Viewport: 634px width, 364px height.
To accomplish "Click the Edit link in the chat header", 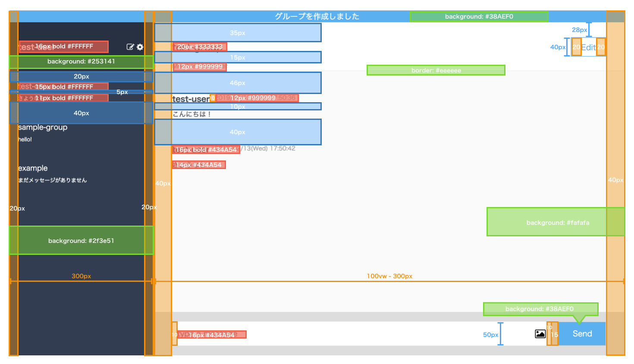I will coord(588,47).
